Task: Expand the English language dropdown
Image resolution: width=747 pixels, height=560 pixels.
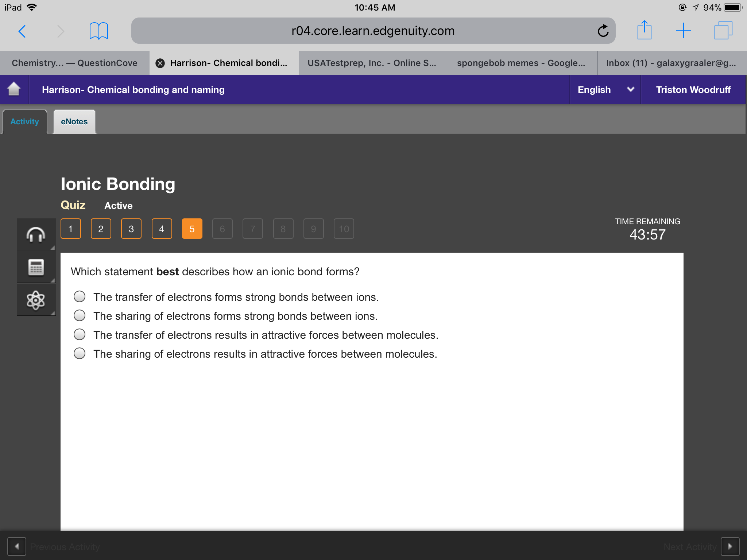Action: point(605,90)
